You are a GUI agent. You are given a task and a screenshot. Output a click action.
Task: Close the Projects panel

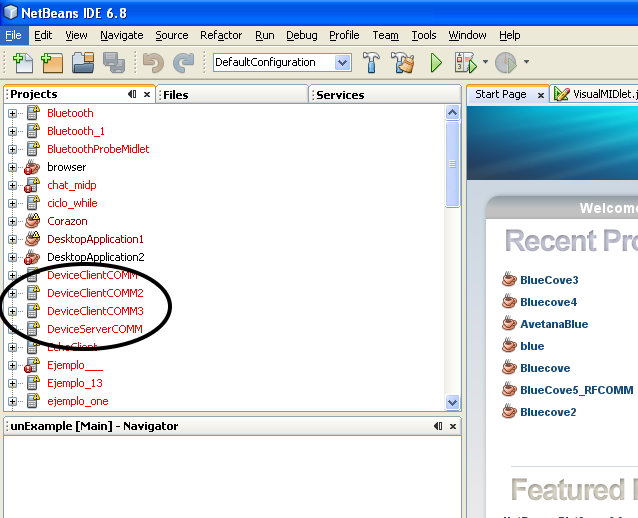coord(147,94)
